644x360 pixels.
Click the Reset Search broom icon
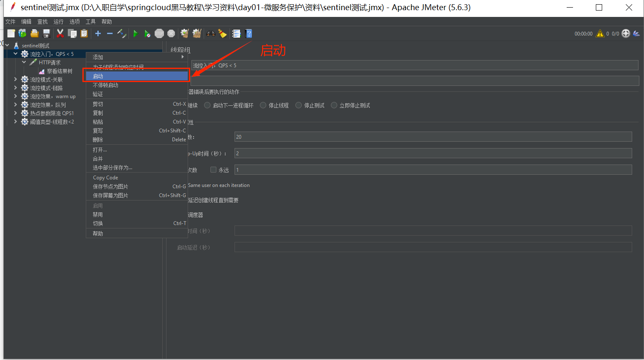(x=223, y=33)
